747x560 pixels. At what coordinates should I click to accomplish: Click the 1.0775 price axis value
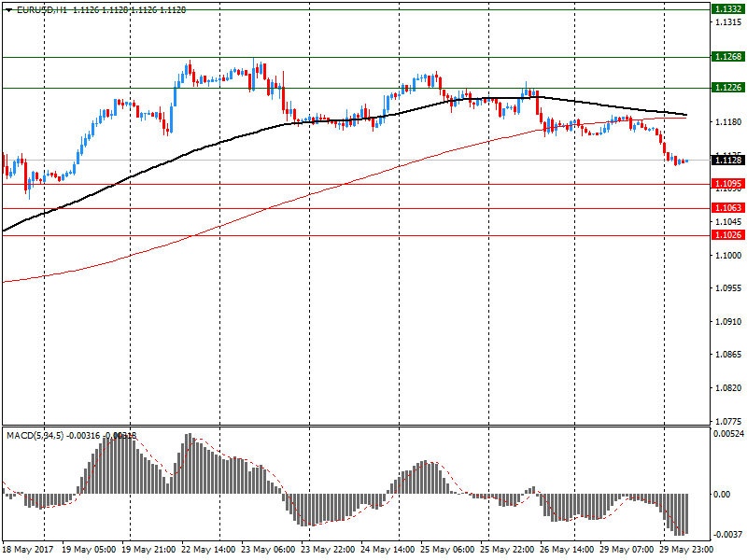(728, 421)
